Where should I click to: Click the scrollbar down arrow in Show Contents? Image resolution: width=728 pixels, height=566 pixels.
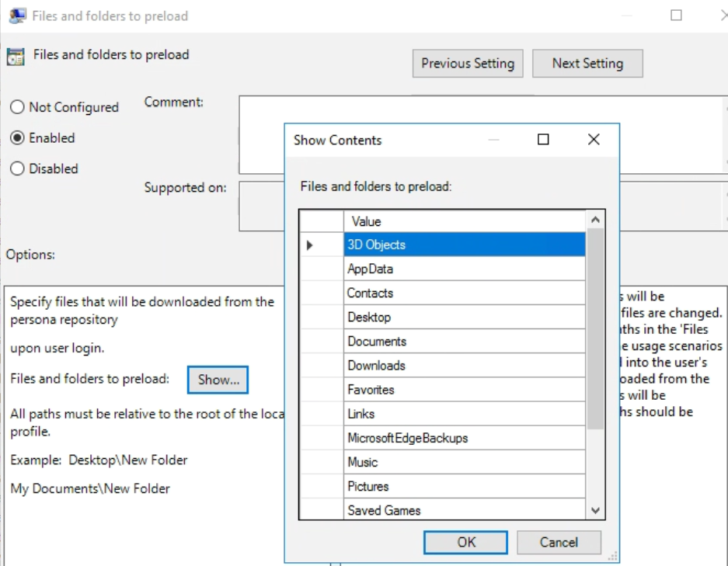594,510
